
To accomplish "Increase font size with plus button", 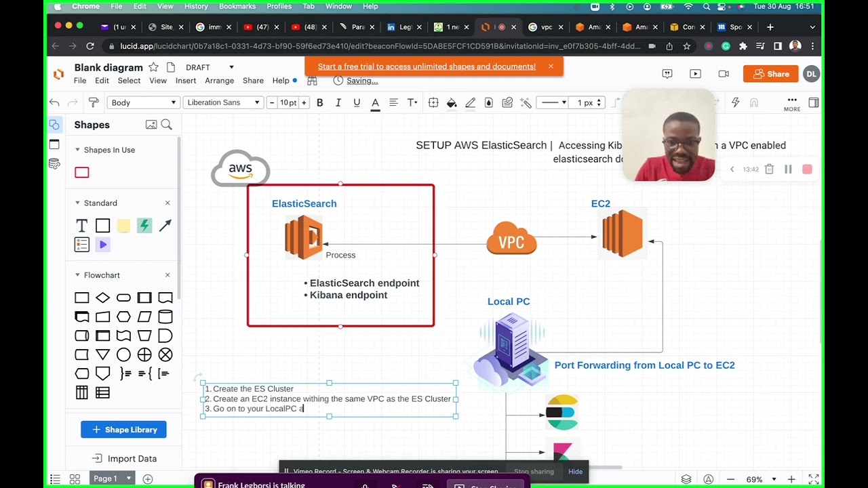I will tap(304, 102).
